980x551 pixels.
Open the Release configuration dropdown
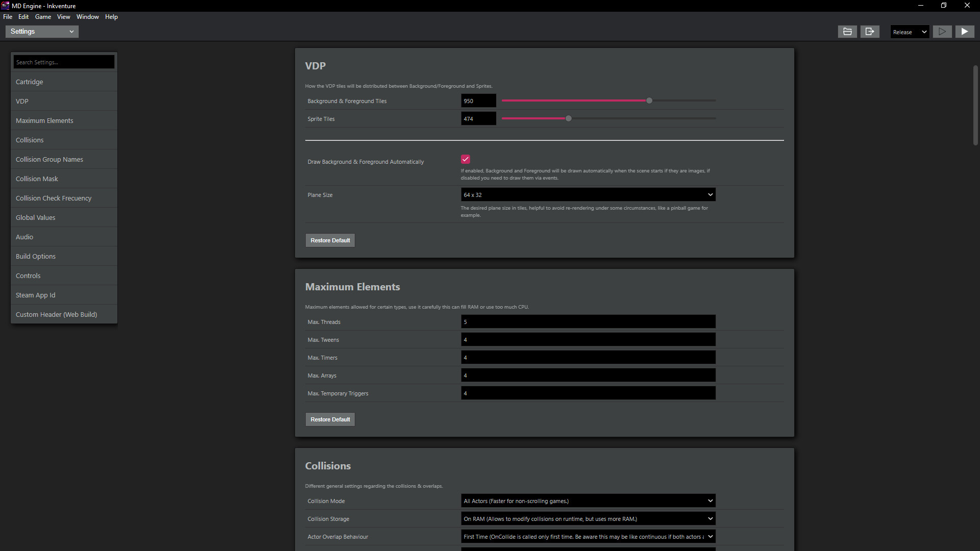(x=909, y=31)
